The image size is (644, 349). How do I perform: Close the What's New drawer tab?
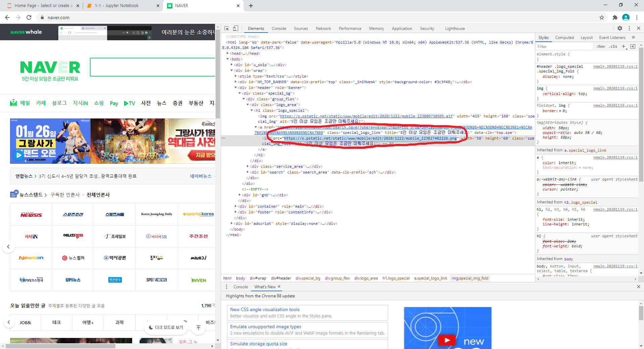279,287
